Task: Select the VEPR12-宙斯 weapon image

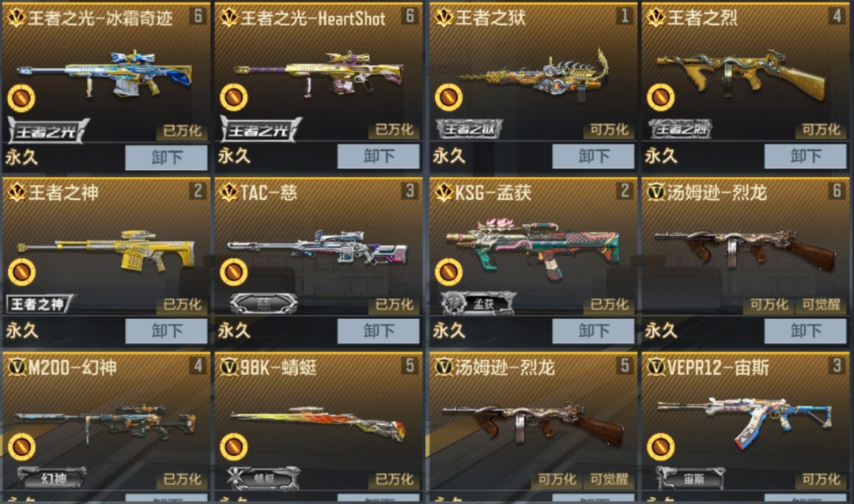Action: pos(745,420)
